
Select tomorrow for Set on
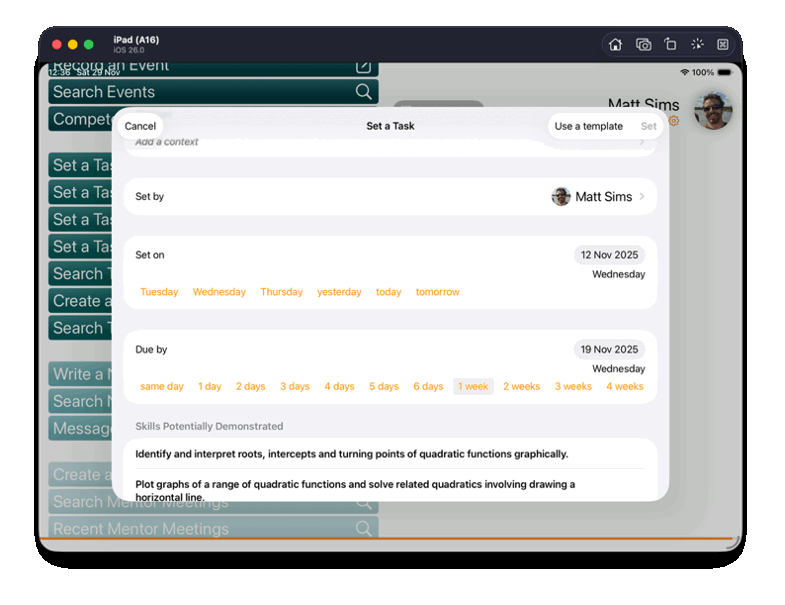click(438, 292)
